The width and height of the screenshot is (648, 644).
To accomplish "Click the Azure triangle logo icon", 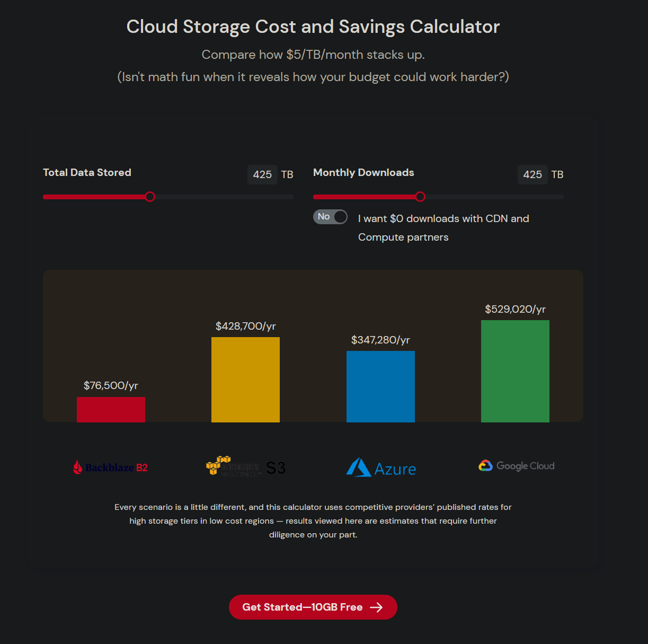I will click(x=359, y=467).
